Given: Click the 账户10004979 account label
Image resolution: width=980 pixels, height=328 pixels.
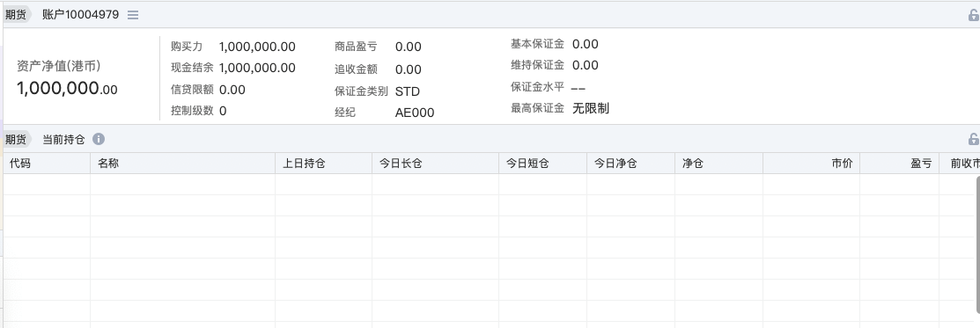Looking at the screenshot, I should point(81,15).
